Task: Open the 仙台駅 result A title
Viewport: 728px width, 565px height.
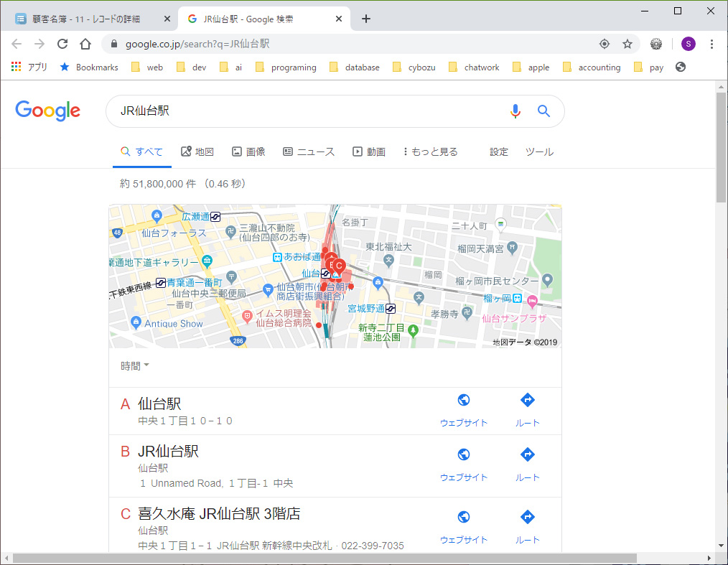Action: pos(159,404)
